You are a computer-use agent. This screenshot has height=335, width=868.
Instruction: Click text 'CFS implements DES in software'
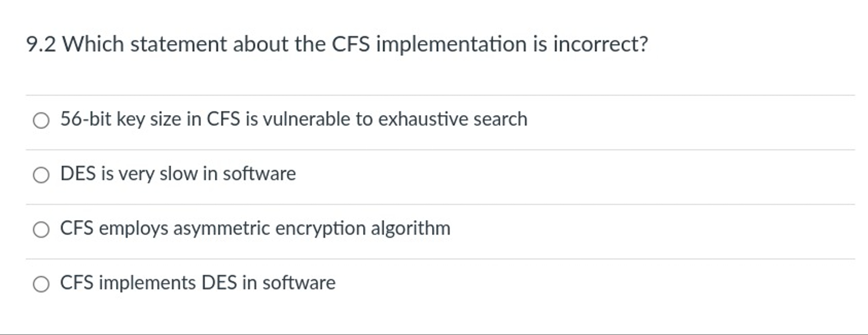pyautogui.click(x=198, y=283)
